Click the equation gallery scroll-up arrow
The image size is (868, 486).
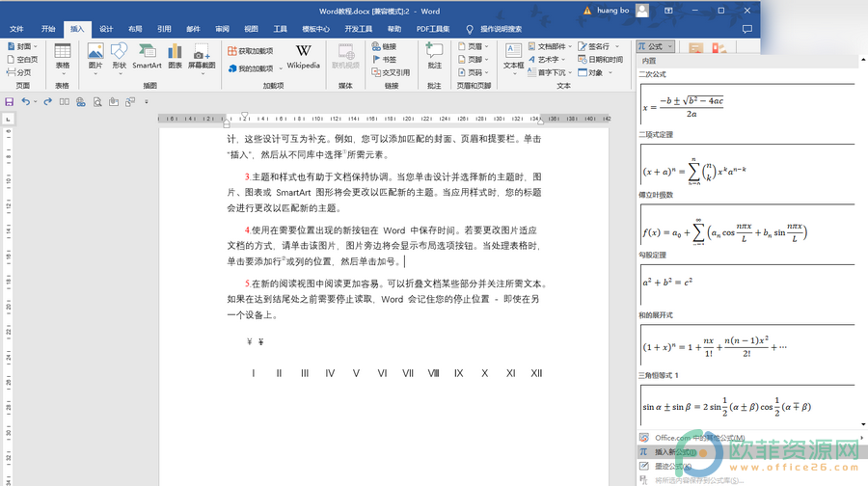pos(863,59)
